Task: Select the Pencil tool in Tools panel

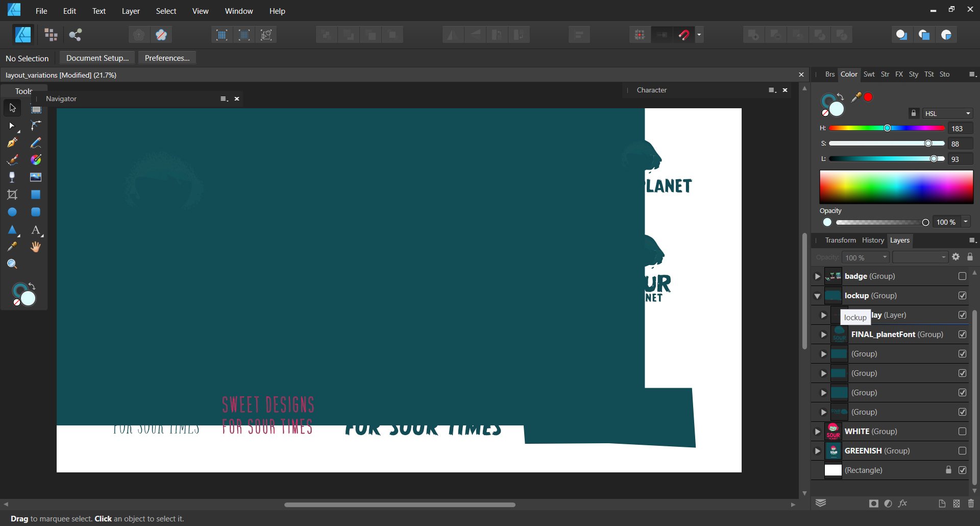Action: tap(36, 143)
